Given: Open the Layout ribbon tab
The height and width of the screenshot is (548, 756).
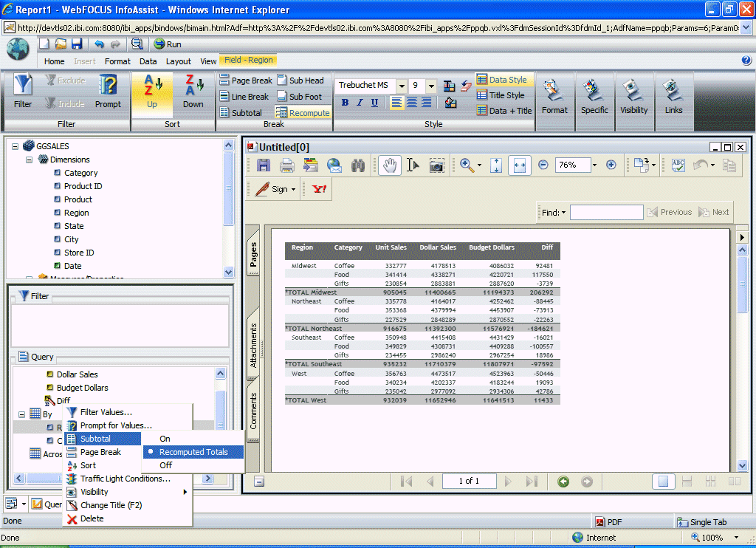Looking at the screenshot, I should pos(179,61).
